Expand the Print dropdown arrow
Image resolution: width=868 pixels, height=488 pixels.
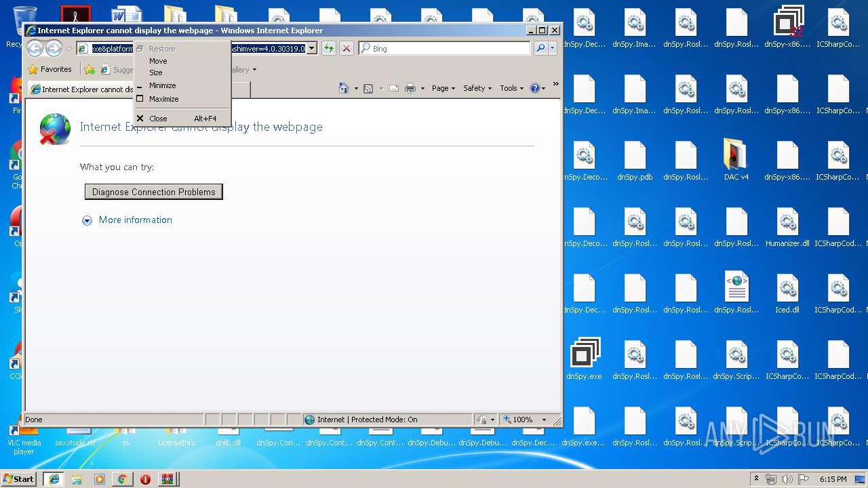click(422, 88)
